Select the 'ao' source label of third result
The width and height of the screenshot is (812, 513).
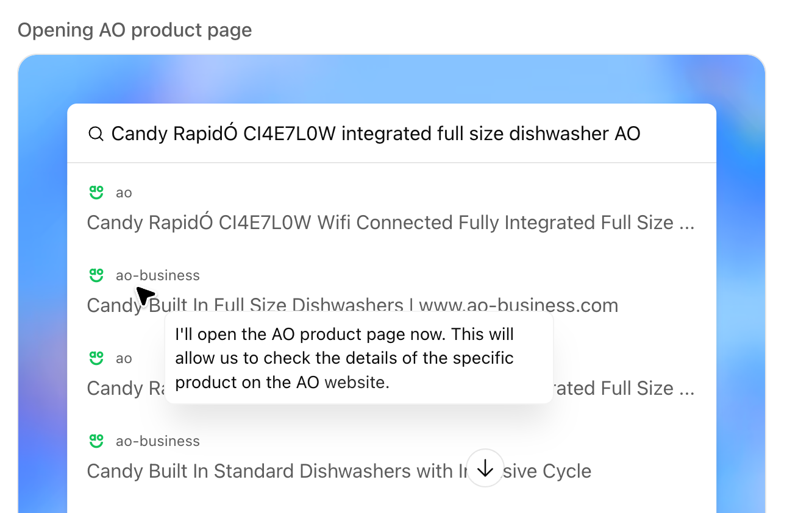pos(124,358)
